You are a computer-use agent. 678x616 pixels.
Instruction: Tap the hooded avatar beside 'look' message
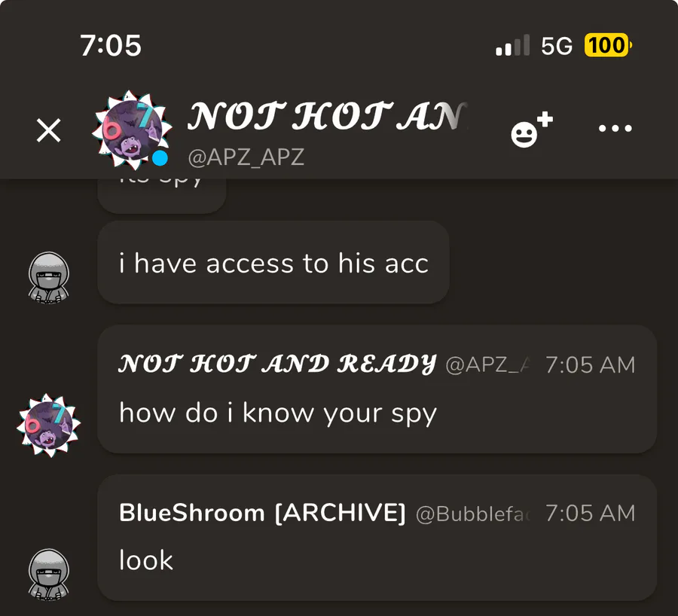pos(48,575)
